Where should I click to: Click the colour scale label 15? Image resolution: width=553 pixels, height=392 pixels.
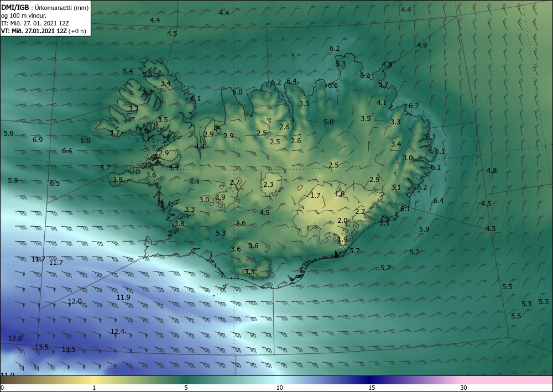[372, 388]
